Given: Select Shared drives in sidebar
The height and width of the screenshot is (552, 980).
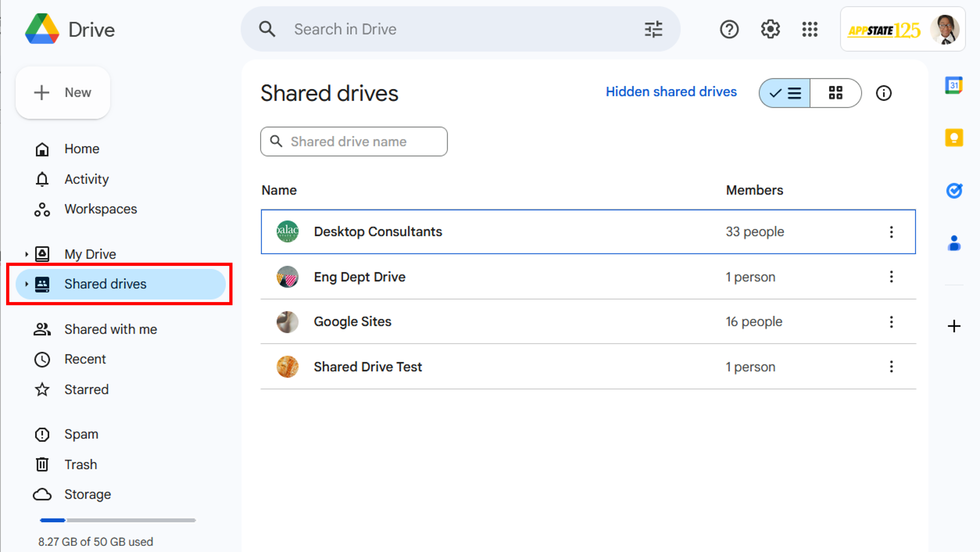Looking at the screenshot, I should click(120, 284).
